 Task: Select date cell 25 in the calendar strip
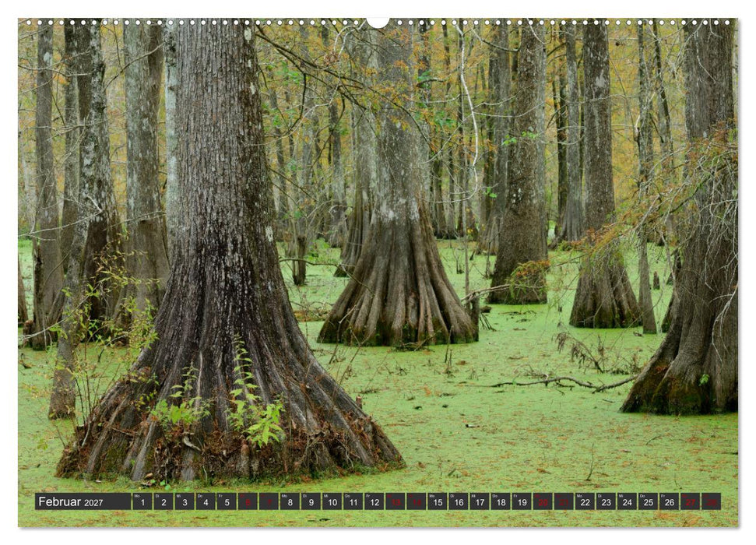648,501
